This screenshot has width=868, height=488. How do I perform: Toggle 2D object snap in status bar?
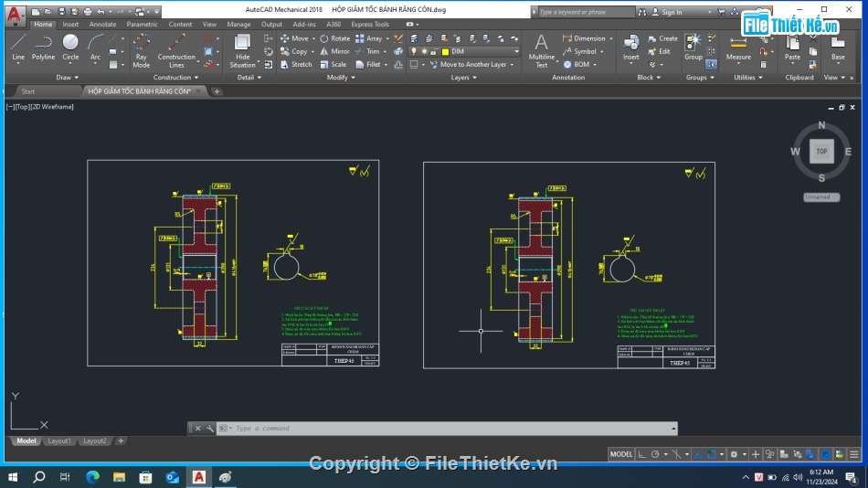pyautogui.click(x=712, y=454)
